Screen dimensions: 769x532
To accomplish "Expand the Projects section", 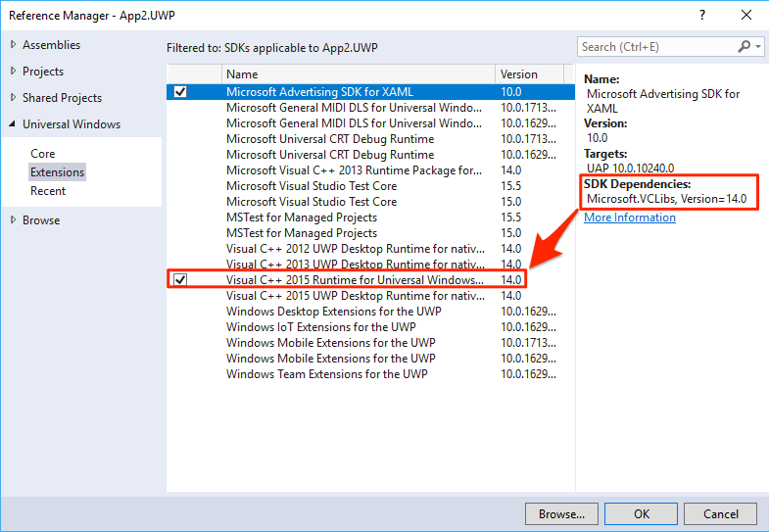I will tap(14, 72).
